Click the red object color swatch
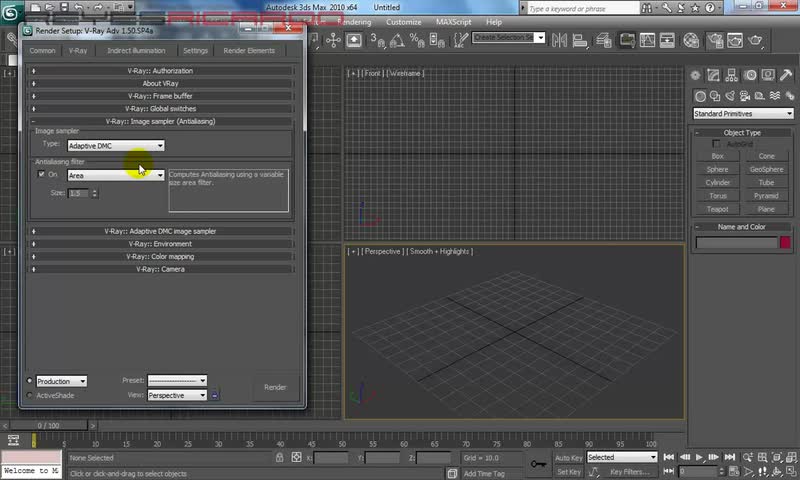Viewport: 800px width, 480px height. (x=785, y=242)
